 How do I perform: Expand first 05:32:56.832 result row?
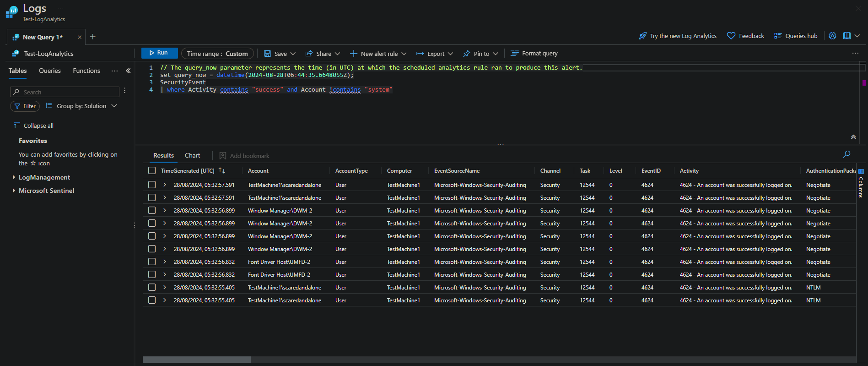point(165,262)
